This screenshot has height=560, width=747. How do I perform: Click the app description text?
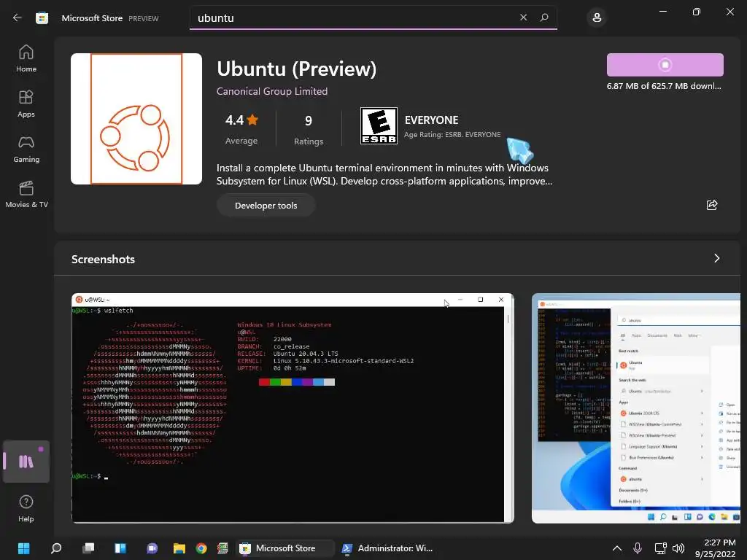[x=384, y=174]
